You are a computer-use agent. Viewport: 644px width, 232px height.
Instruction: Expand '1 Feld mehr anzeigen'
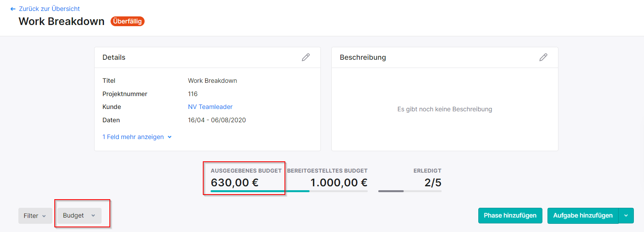click(x=133, y=137)
